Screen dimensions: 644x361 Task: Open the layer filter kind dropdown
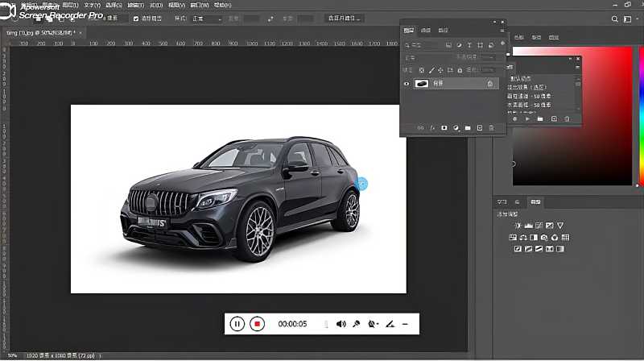pos(422,45)
